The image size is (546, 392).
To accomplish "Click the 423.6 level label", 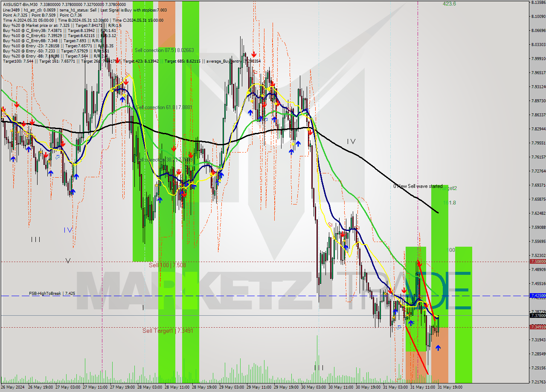I will 449,4.
